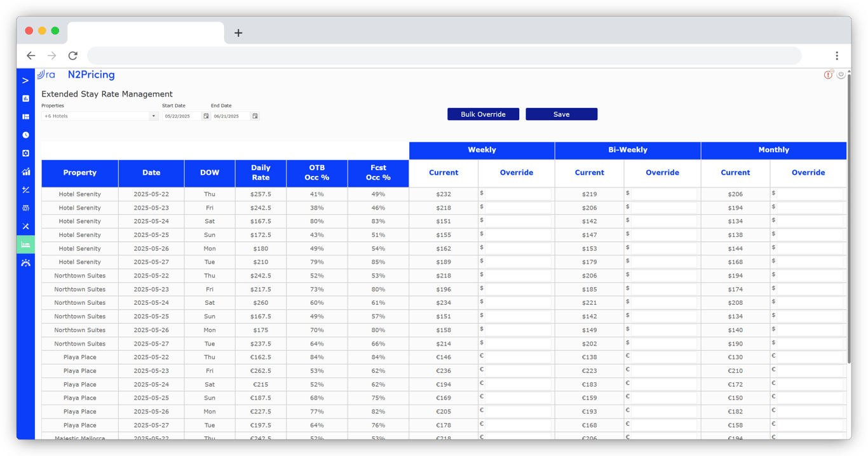The image size is (868, 456).
Task: Click the plus/minus adjustments icon in sidebar
Action: pyautogui.click(x=25, y=189)
